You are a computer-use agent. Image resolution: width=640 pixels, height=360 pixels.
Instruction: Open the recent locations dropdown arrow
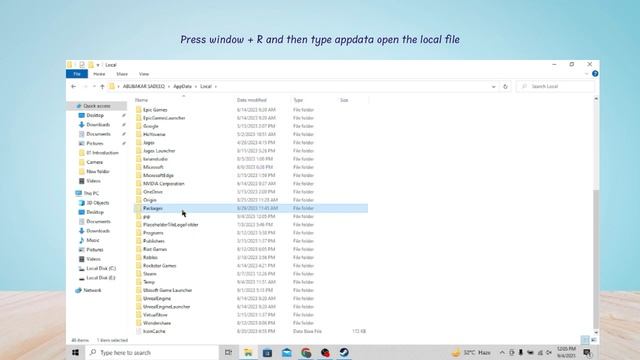click(94, 87)
